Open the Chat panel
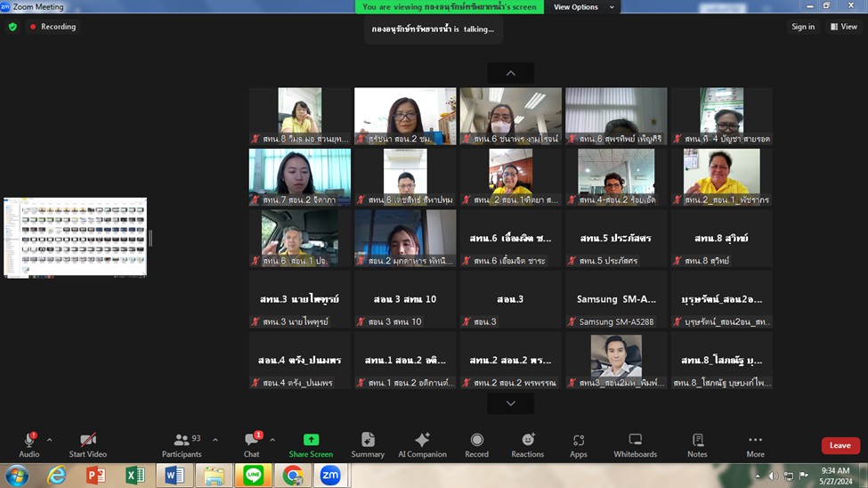868x488 pixels. point(252,444)
